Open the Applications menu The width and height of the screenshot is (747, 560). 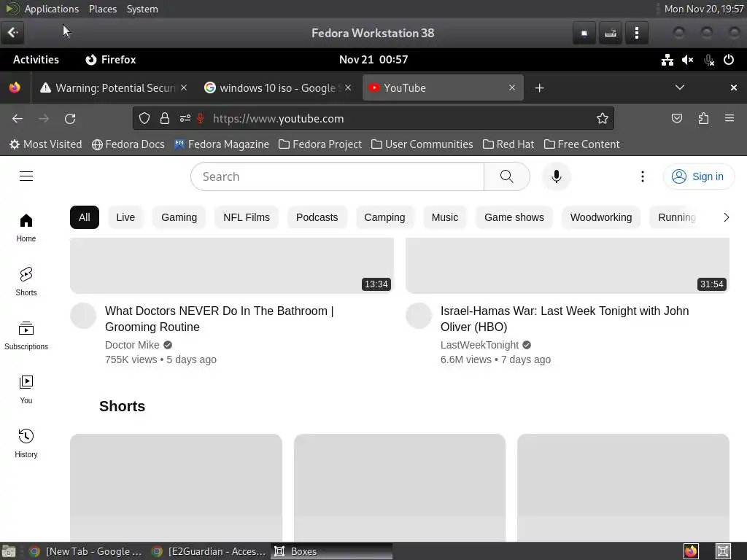coord(52,9)
